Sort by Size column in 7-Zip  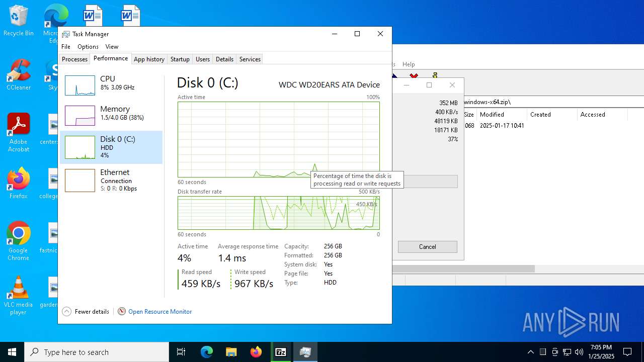click(x=469, y=115)
